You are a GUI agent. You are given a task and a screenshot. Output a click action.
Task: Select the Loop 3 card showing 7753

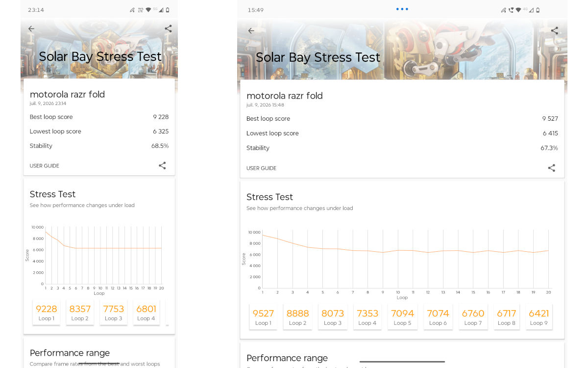113,312
